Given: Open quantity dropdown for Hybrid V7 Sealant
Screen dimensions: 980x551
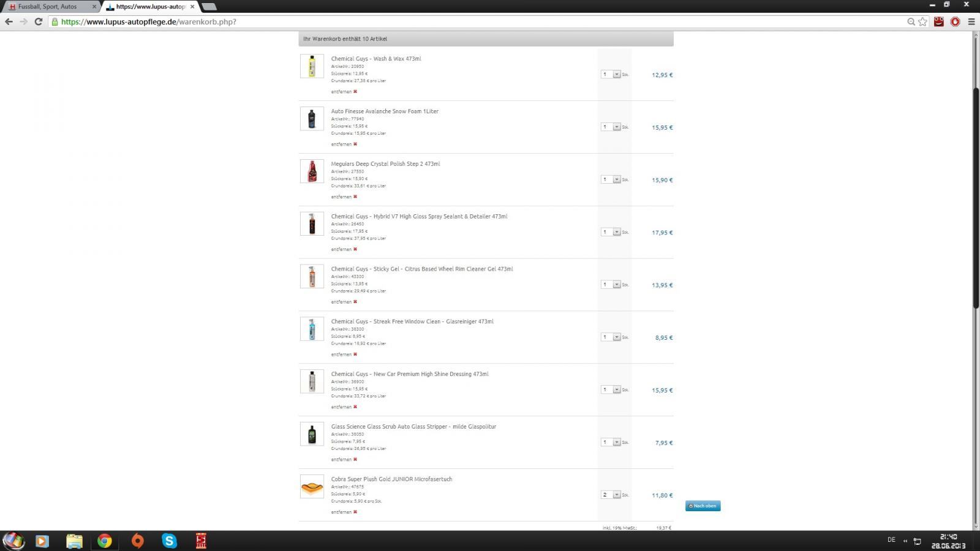Looking at the screenshot, I should [x=611, y=232].
